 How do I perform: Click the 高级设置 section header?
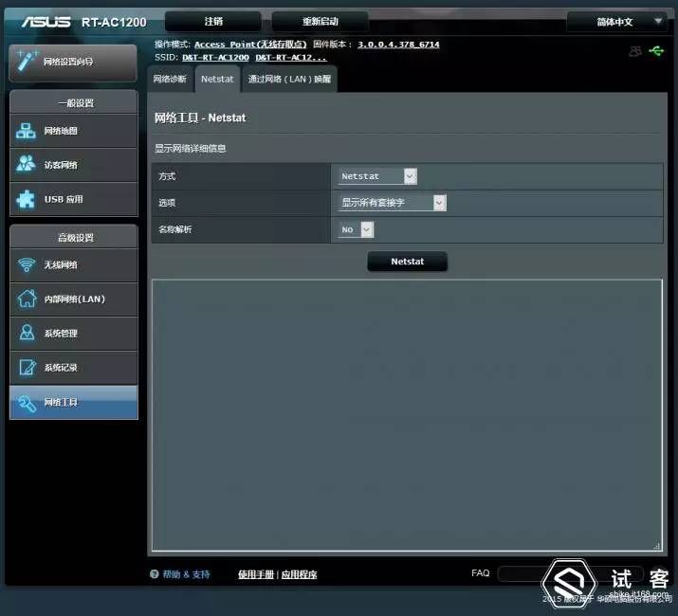point(74,237)
